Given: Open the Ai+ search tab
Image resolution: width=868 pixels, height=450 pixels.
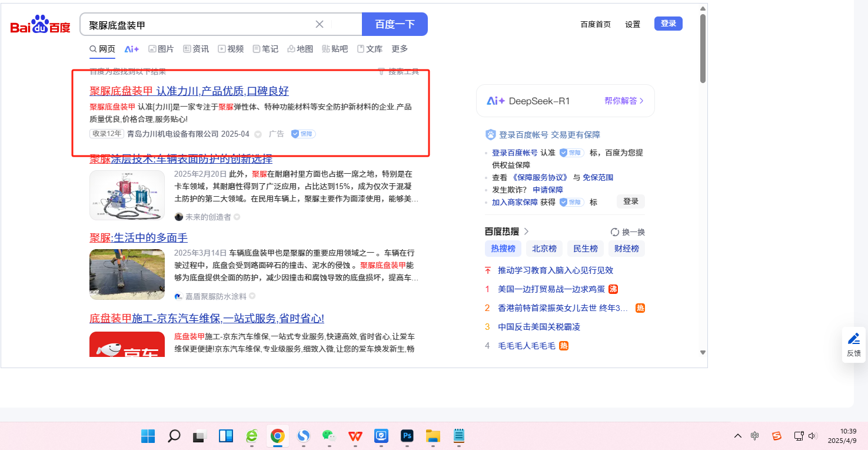Looking at the screenshot, I should click(132, 49).
